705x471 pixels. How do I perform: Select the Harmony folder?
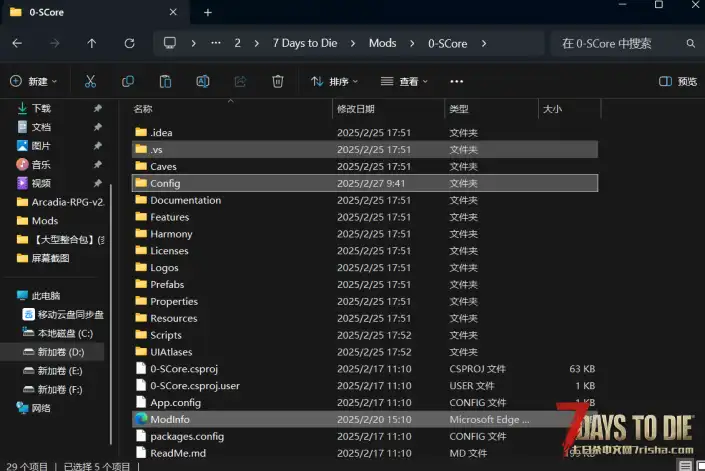tap(365, 234)
